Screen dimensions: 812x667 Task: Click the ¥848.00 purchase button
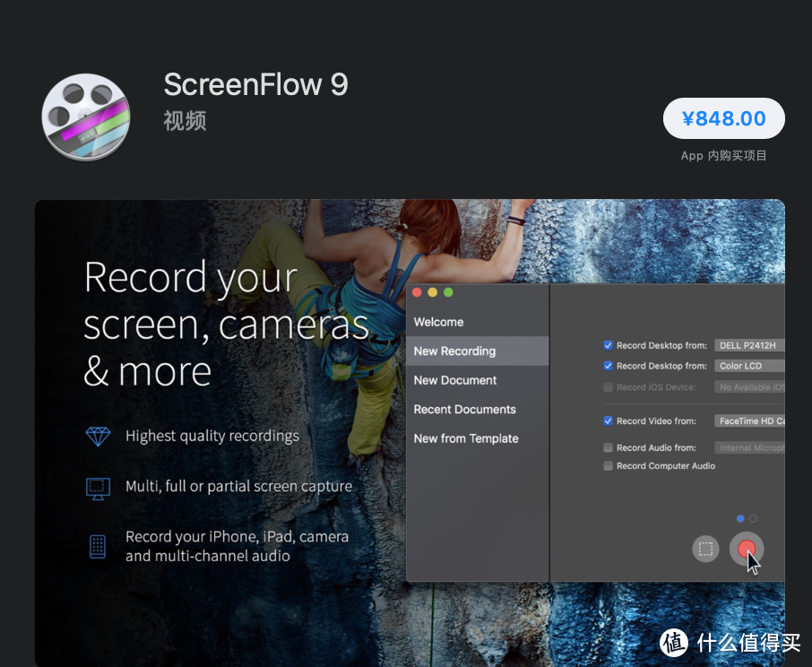(723, 119)
